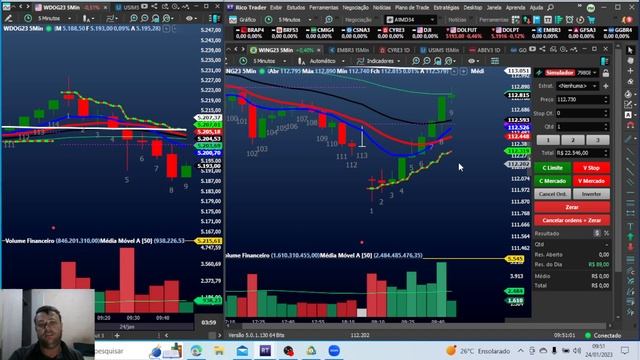Toggle eye visibility in WDOG23 toolbar
Viewport: 640px width, 360px height.
click(x=189, y=18)
